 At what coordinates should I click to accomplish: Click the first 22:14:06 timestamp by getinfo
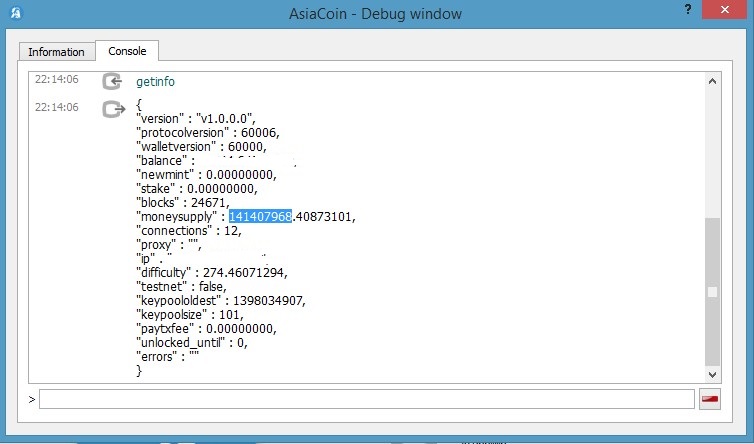[x=57, y=79]
